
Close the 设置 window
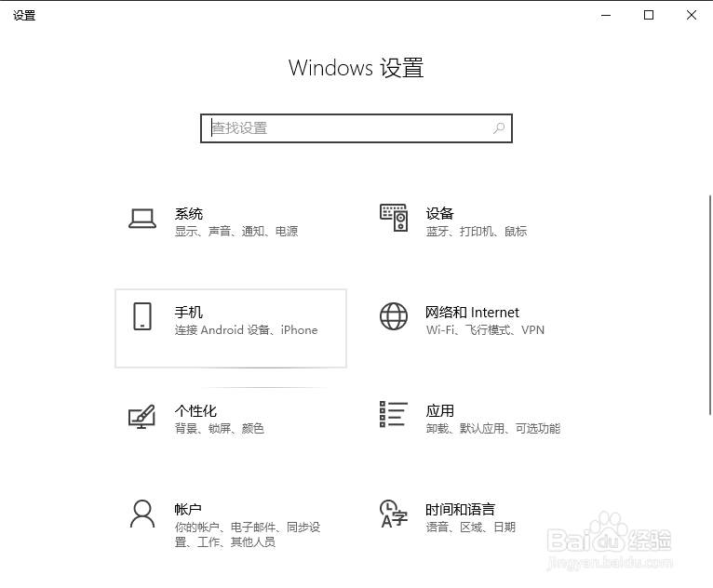pos(692,15)
